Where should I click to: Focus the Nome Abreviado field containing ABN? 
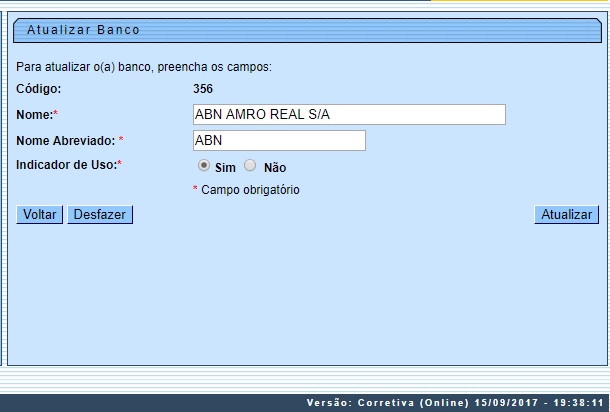(279, 140)
